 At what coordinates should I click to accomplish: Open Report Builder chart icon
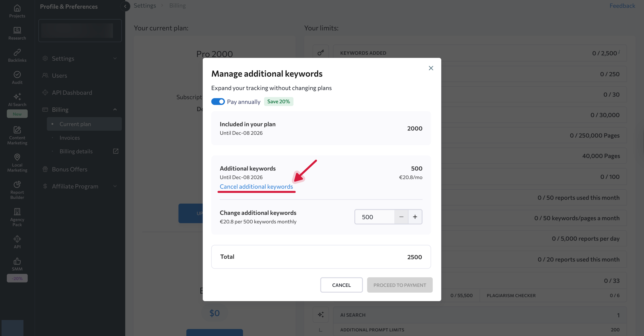[17, 184]
